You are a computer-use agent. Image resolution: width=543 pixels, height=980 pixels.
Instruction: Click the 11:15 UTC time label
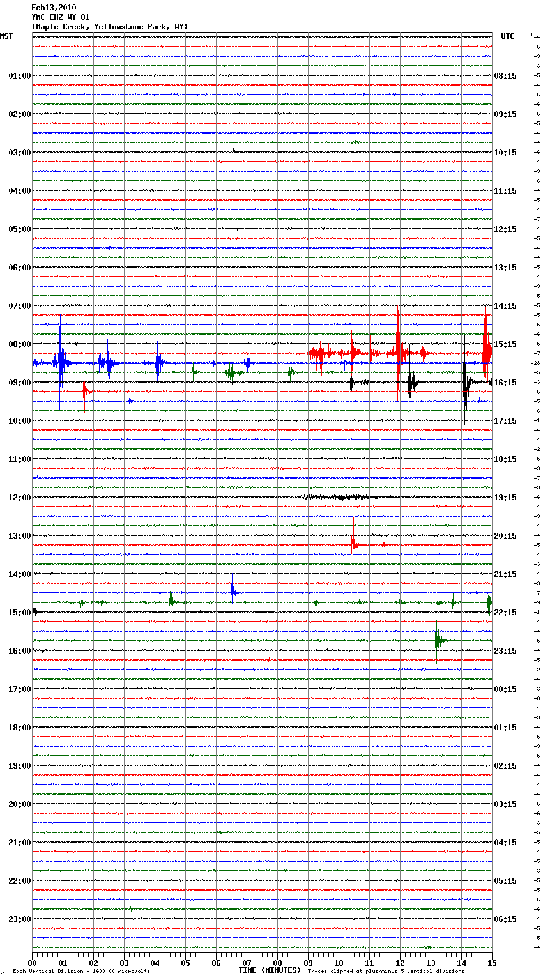click(x=505, y=191)
